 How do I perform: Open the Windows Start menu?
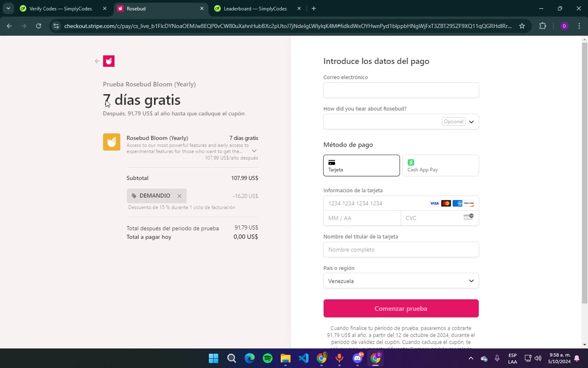point(214,358)
